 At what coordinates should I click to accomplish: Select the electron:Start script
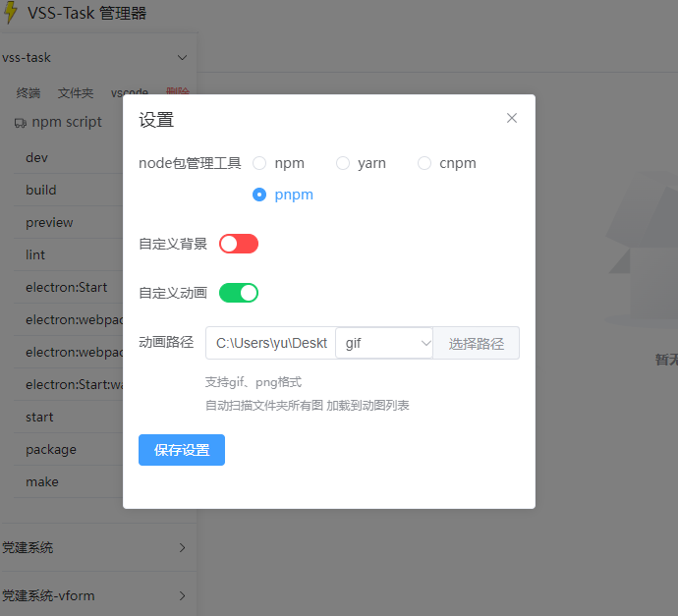[x=66, y=287]
